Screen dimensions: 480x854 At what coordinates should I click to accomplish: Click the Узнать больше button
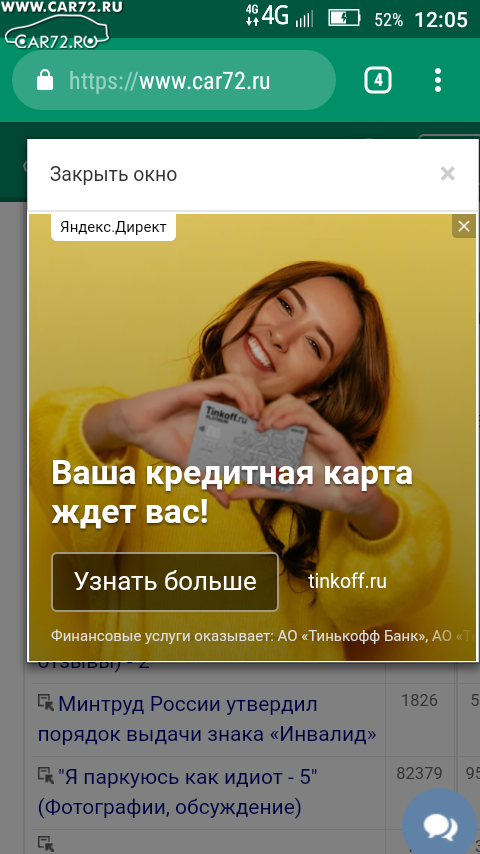pos(165,582)
